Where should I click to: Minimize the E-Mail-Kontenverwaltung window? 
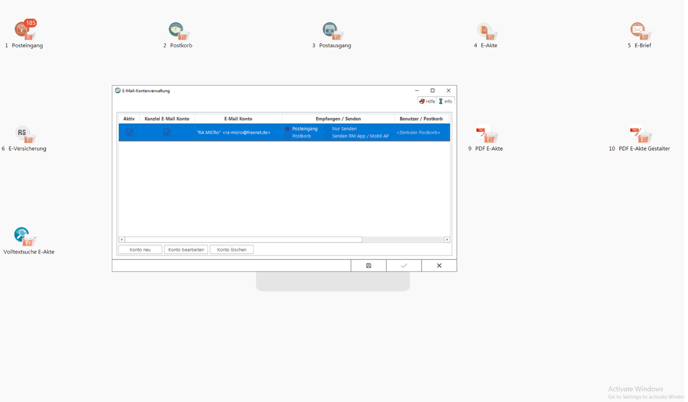click(x=417, y=90)
